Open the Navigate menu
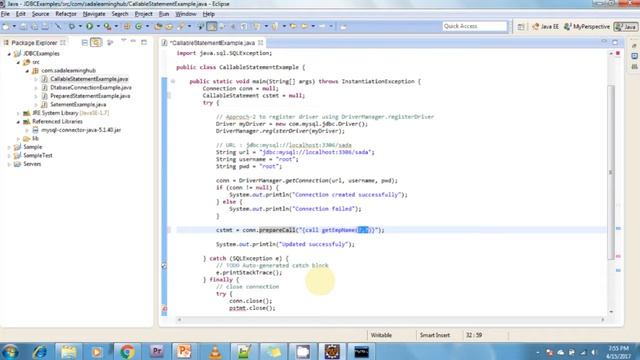Screen dimensions: 640x360 [x=94, y=14]
